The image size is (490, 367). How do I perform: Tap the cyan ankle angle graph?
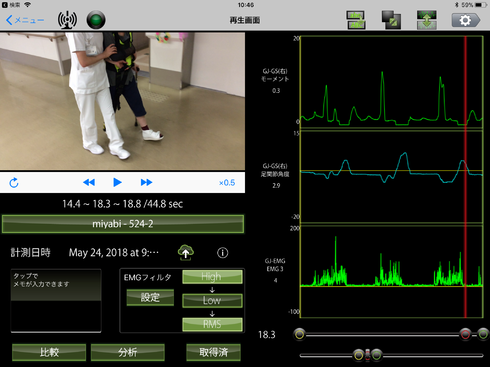tap(392, 177)
